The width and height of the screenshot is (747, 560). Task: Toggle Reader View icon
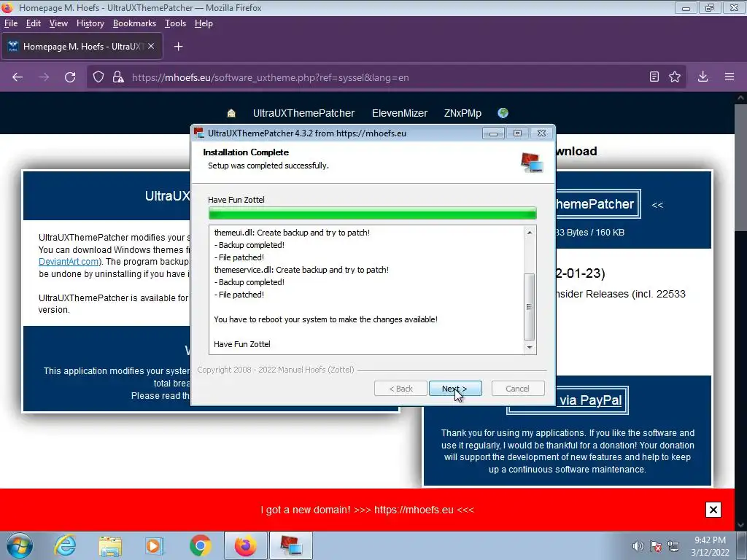tap(654, 77)
